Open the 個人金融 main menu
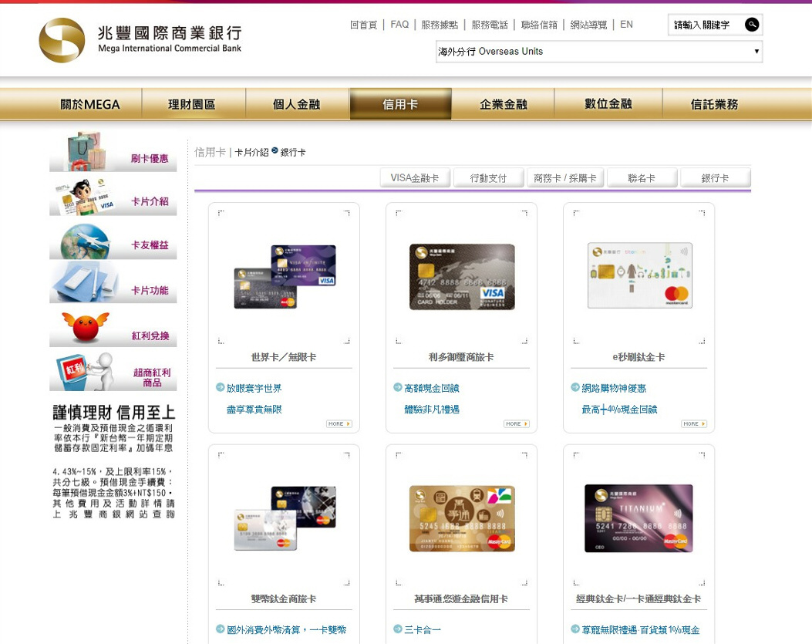 point(297,104)
